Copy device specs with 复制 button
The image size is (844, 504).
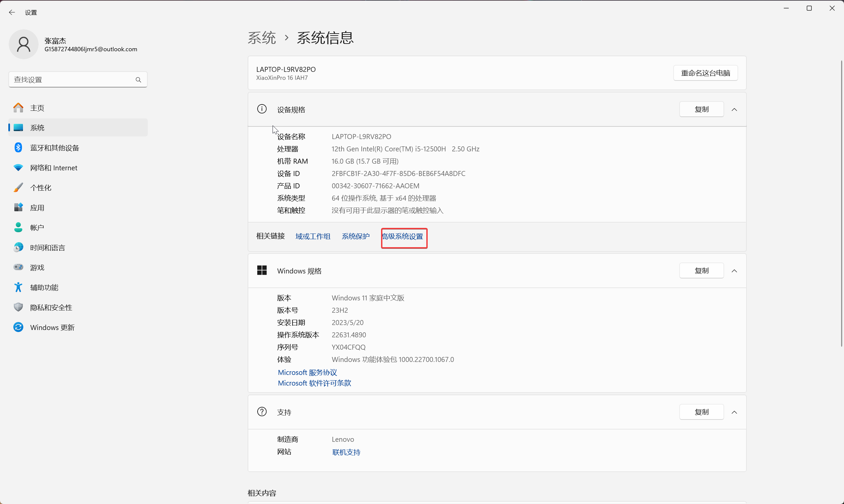point(701,109)
